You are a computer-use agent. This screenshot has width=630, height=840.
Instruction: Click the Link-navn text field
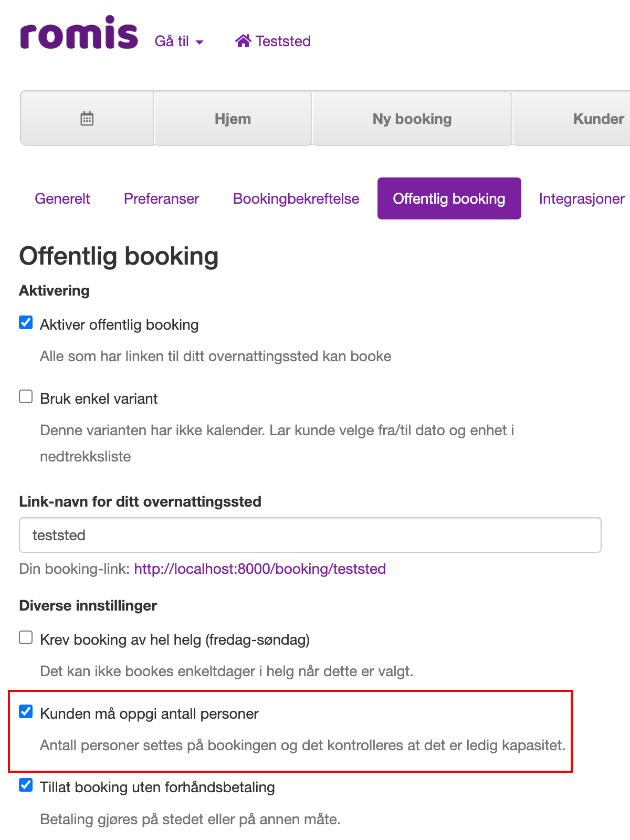[310, 535]
